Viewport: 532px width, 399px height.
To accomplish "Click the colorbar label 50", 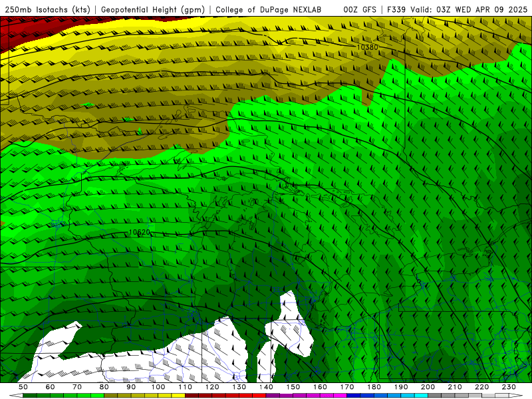I will pos(23,387).
